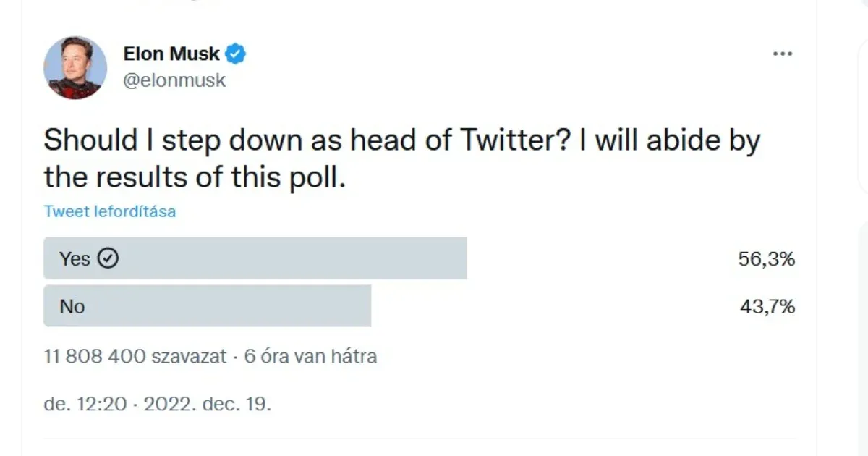Open the @elonmusk handle link
Screen dimensions: 868x456
point(174,80)
